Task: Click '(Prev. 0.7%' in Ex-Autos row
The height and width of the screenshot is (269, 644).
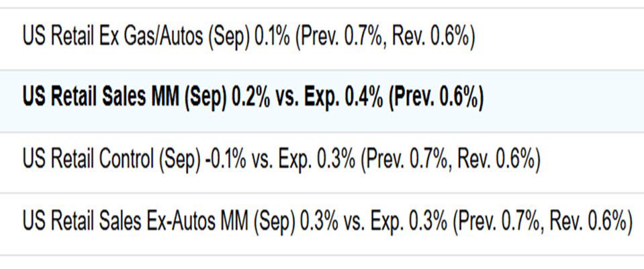Action: click(498, 222)
